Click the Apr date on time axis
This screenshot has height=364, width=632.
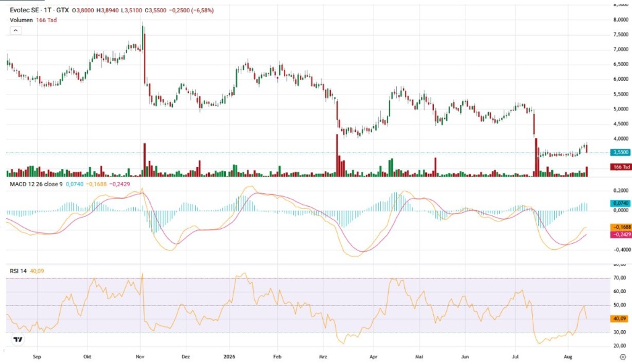(x=373, y=357)
